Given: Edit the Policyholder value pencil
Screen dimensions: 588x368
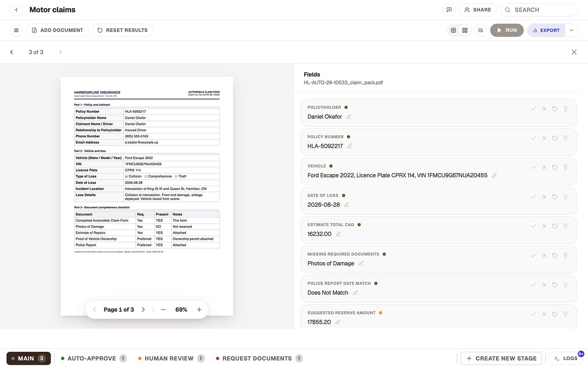Looking at the screenshot, I should coord(349,117).
